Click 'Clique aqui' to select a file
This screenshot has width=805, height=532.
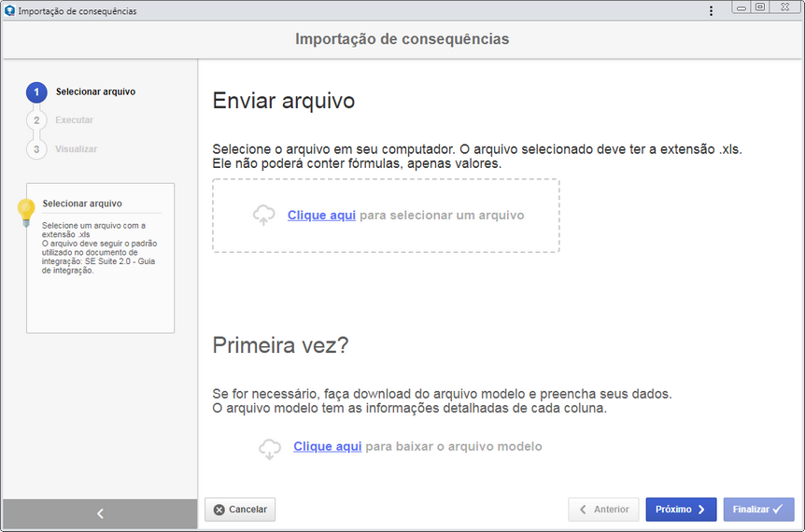(x=321, y=215)
